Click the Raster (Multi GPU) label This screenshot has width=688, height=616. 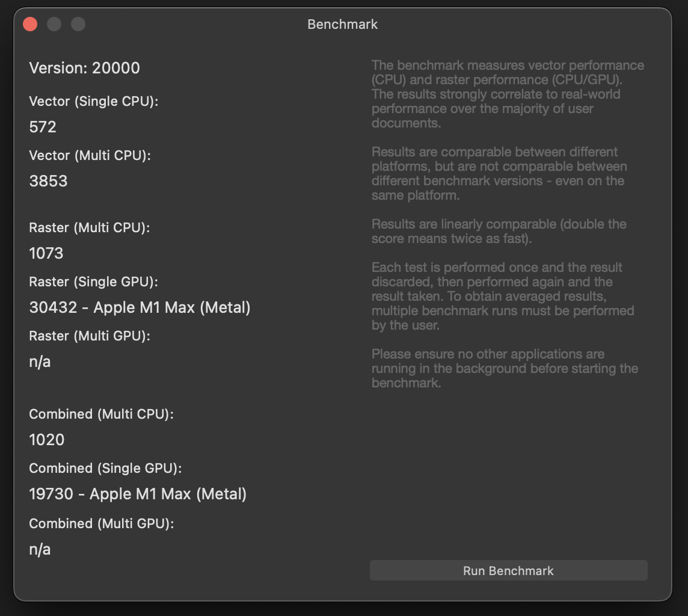(90, 336)
